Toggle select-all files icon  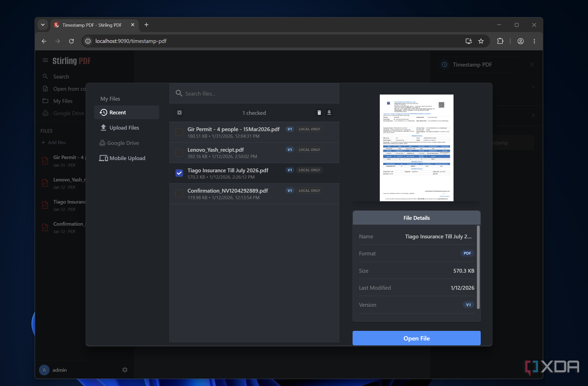(x=179, y=113)
